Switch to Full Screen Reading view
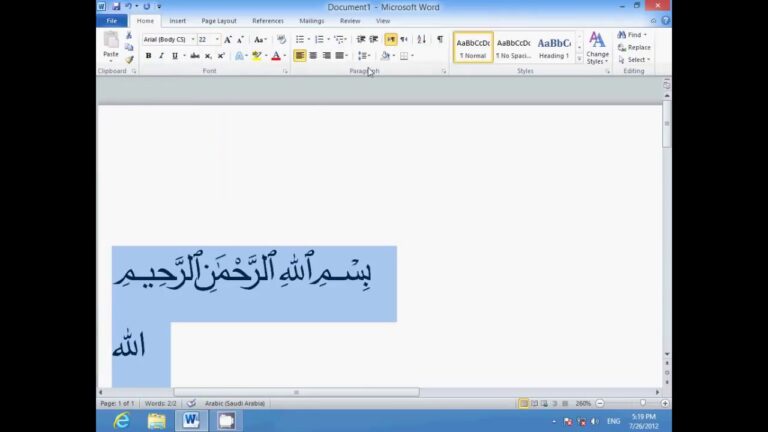The image size is (768, 432). tap(534, 403)
